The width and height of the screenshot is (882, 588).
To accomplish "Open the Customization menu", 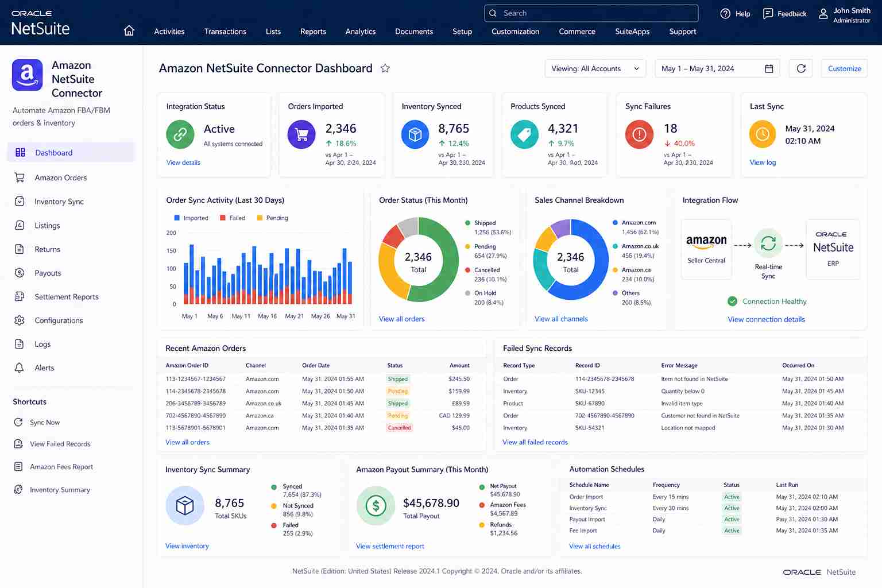I will (x=515, y=32).
